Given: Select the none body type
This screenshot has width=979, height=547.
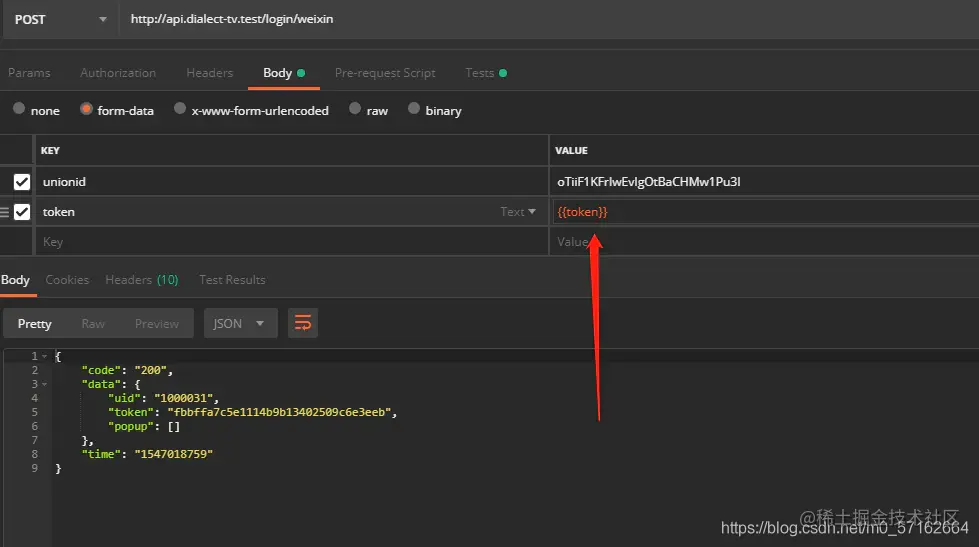Looking at the screenshot, I should coord(19,109).
